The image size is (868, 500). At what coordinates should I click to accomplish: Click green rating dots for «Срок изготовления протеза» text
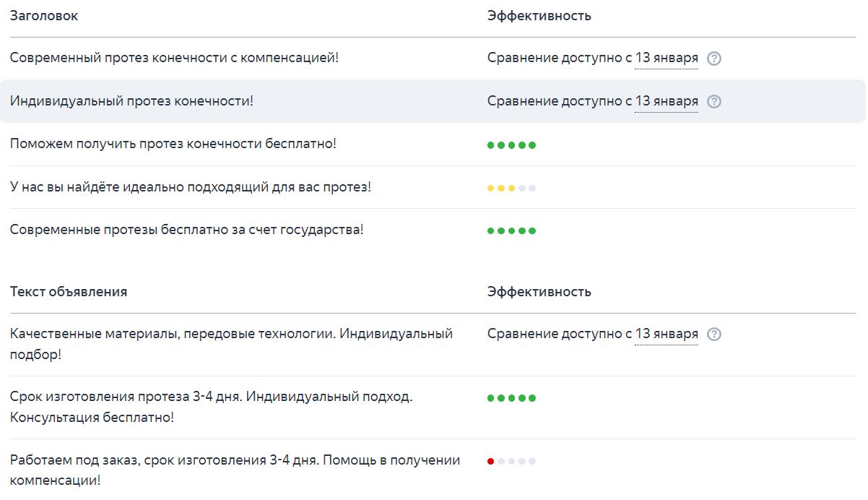click(511, 398)
